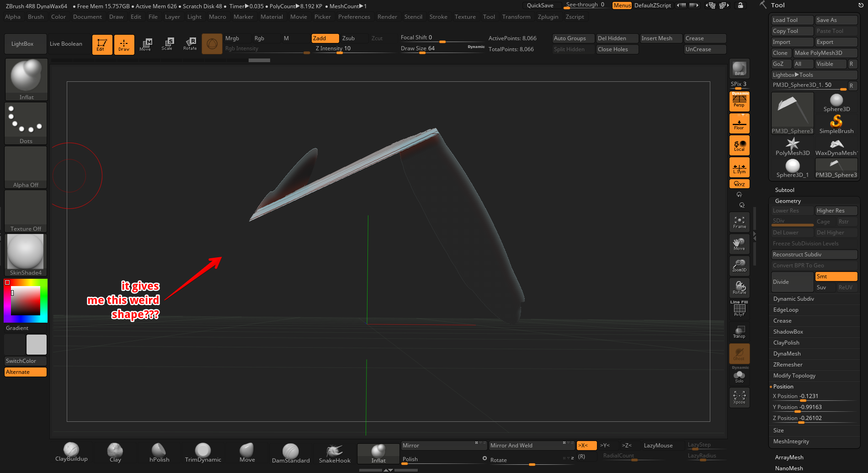Viewport: 868px width, 473px height.
Task: Select the SnakeHook brush
Action: pyautogui.click(x=335, y=453)
